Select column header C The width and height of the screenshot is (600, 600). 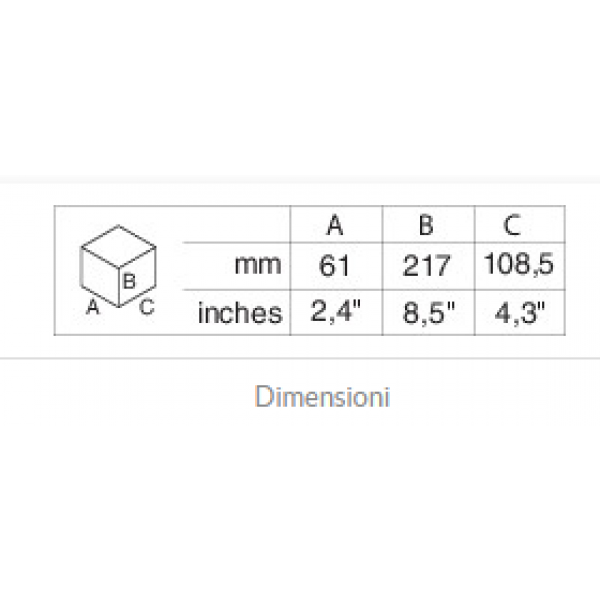512,225
